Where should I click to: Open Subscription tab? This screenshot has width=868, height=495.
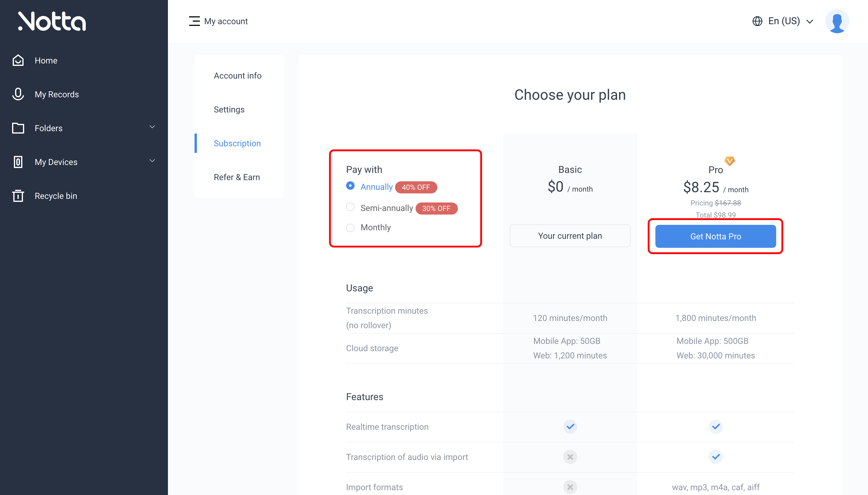point(237,144)
